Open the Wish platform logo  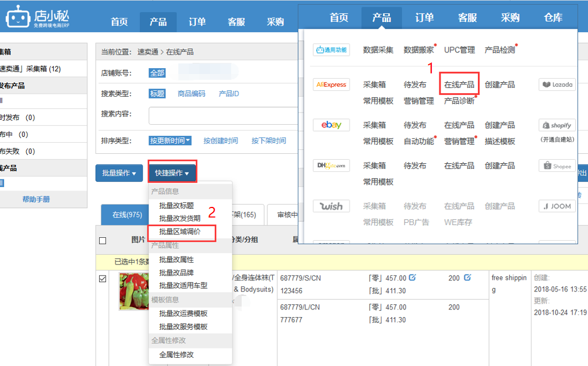pos(331,206)
